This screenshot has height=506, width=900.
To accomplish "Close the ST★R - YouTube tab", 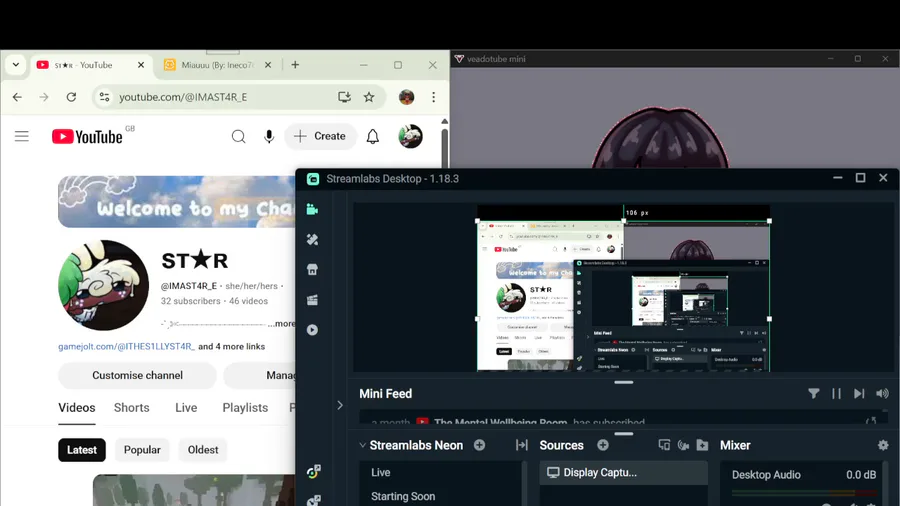I will (x=141, y=65).
